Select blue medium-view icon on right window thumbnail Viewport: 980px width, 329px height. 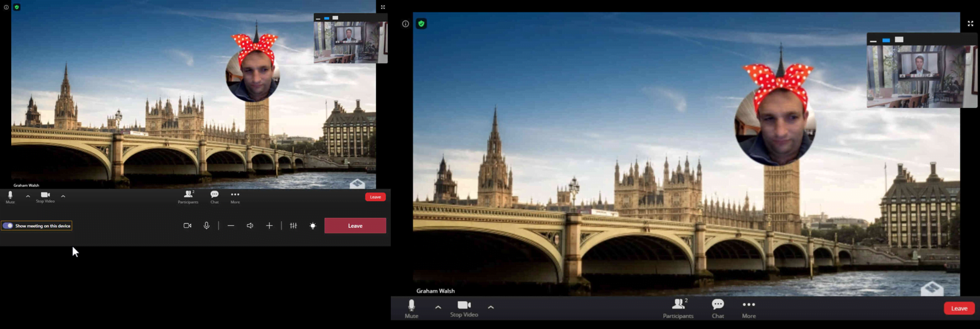(886, 40)
